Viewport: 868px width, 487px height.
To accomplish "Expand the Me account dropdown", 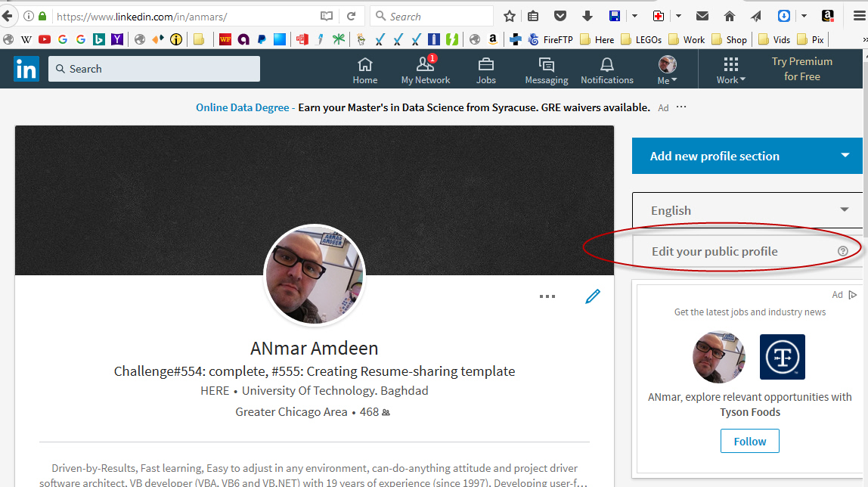I will point(667,70).
